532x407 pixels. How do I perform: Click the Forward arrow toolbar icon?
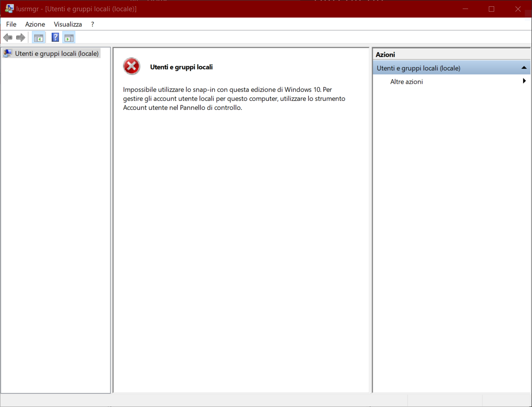pyautogui.click(x=21, y=38)
